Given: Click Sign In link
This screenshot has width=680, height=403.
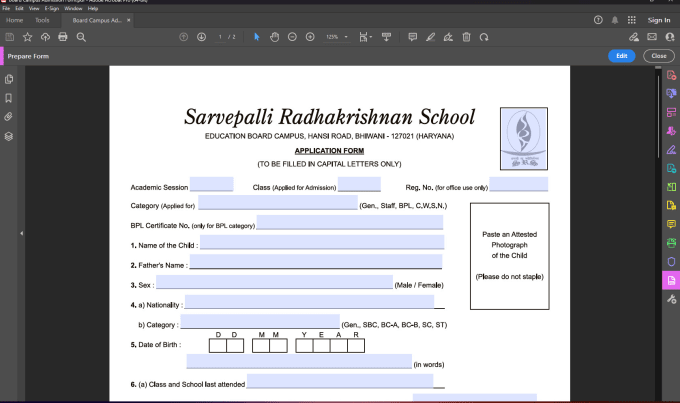Looking at the screenshot, I should click(x=659, y=20).
